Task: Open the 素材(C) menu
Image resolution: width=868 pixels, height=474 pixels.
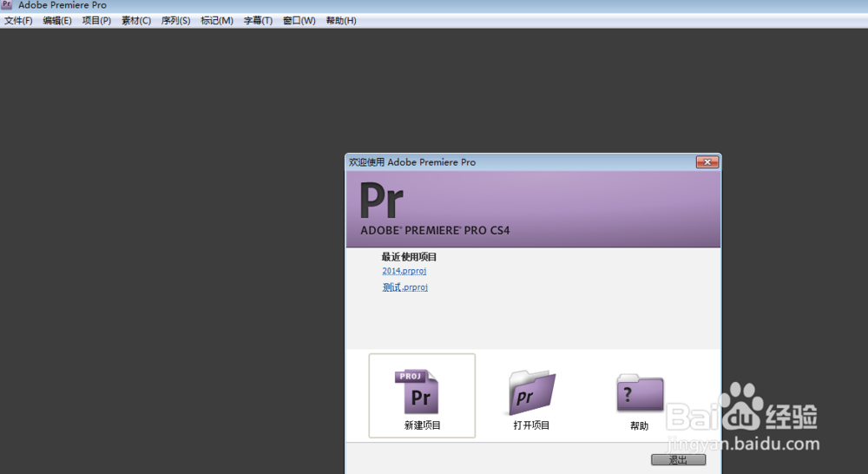Action: 136,21
